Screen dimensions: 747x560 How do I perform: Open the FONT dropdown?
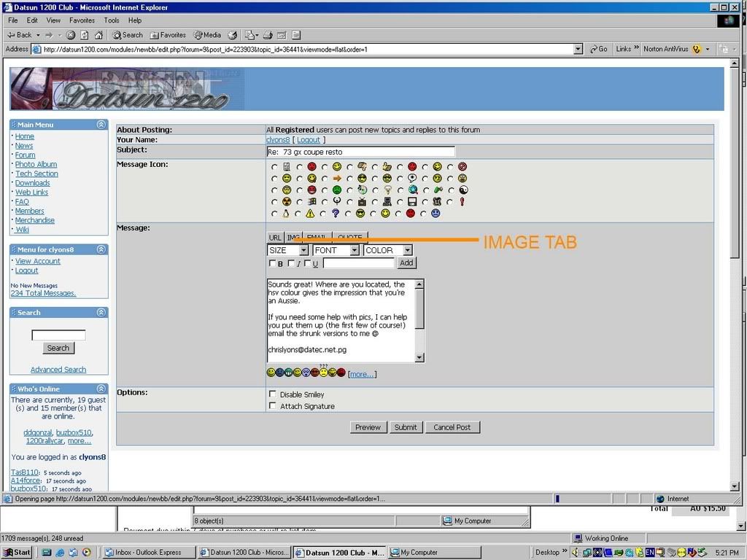click(x=336, y=250)
